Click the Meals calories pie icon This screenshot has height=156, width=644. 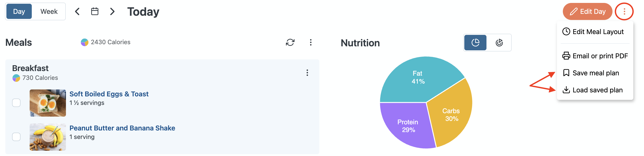click(84, 42)
